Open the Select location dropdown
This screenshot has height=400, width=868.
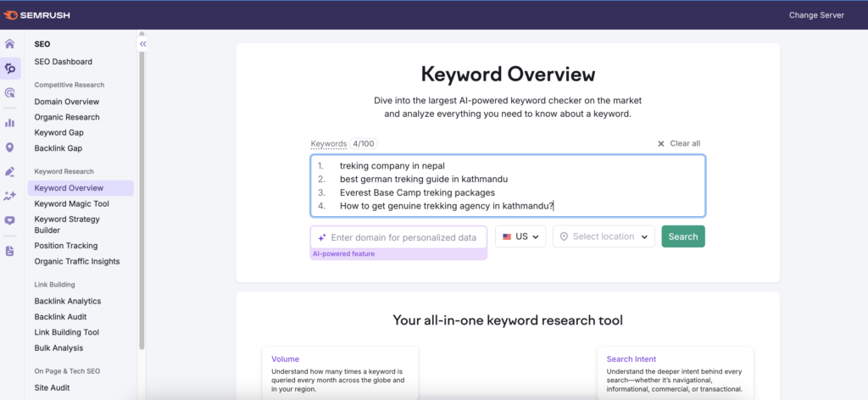[604, 236]
